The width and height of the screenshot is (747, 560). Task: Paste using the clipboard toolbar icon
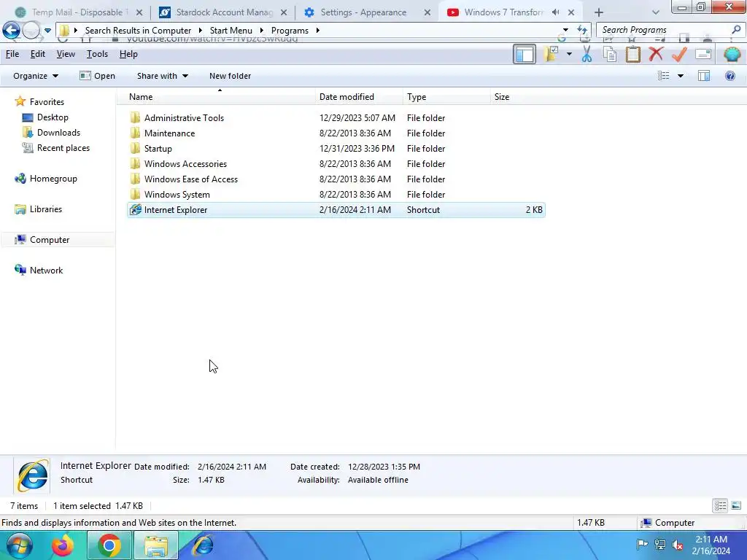[632, 54]
